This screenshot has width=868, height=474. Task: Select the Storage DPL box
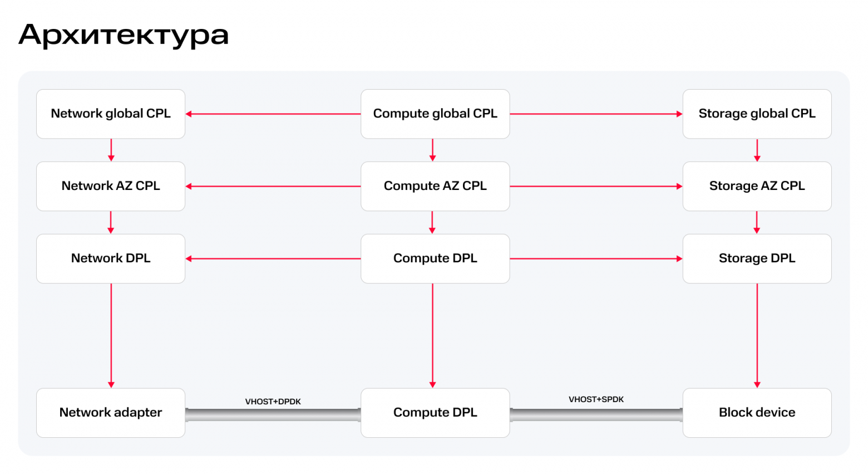(x=757, y=258)
